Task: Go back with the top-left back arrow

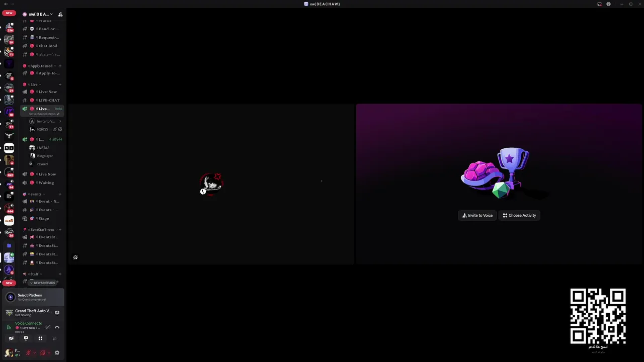Action: point(5,4)
